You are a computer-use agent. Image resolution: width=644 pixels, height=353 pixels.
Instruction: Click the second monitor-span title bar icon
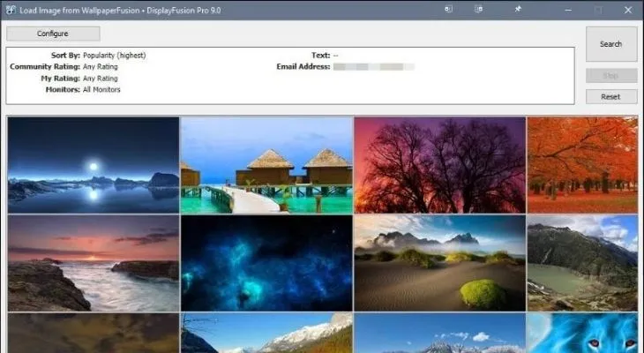[x=478, y=9]
